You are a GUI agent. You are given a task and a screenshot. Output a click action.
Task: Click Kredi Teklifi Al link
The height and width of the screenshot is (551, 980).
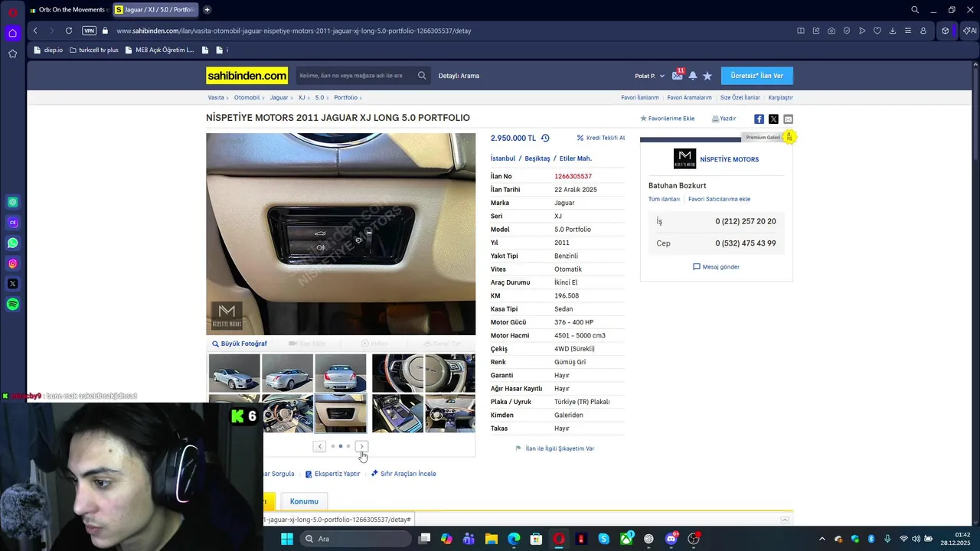[601, 138]
